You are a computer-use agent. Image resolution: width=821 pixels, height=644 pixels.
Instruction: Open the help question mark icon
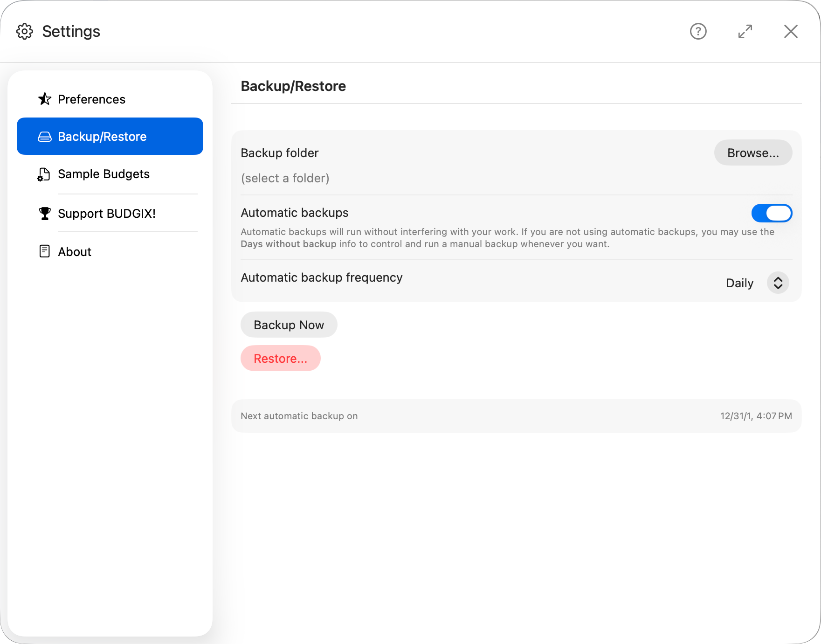(x=698, y=31)
